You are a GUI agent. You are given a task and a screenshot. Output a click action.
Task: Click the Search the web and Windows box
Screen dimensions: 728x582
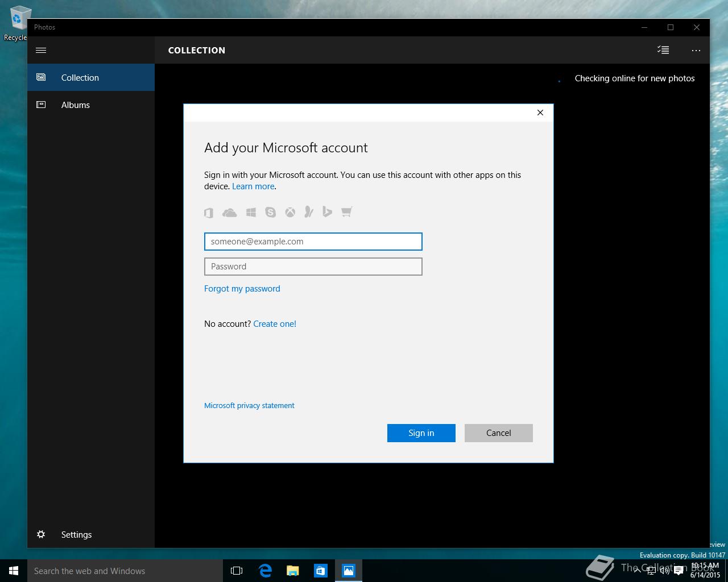click(125, 571)
